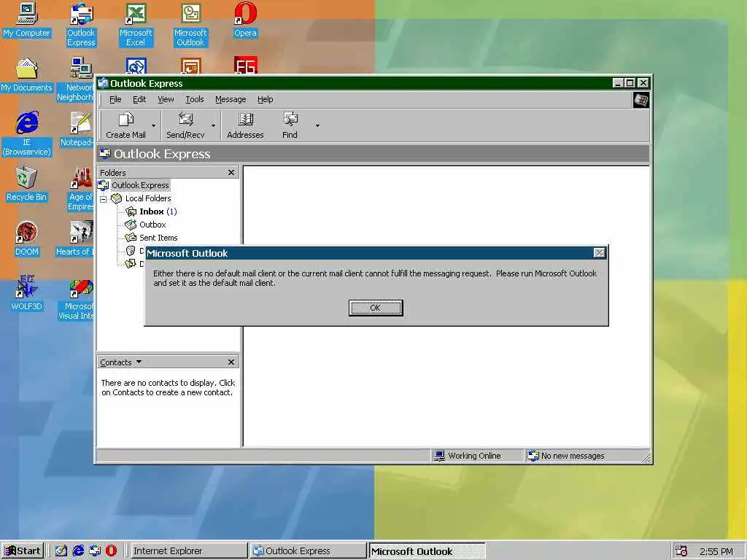747x560 pixels.
Task: Open the Message menu
Action: tap(231, 99)
